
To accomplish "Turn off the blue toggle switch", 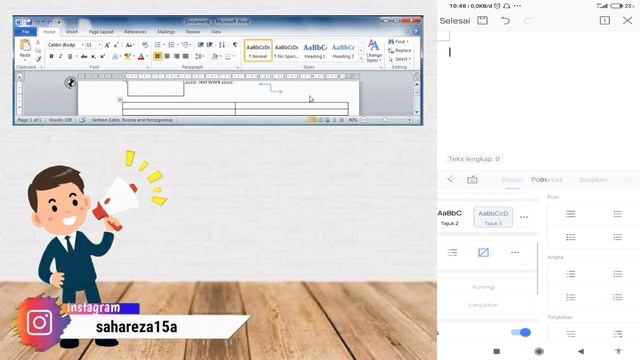I will point(521,332).
